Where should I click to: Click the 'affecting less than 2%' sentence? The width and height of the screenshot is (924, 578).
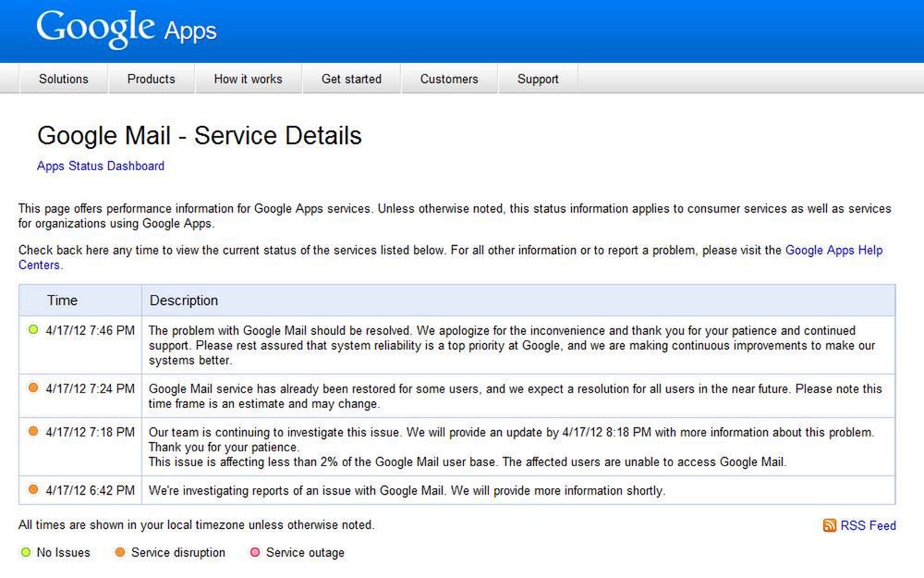(x=468, y=461)
